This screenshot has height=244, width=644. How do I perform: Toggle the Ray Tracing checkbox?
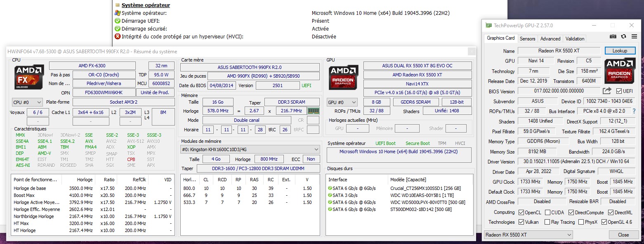tap(547, 222)
